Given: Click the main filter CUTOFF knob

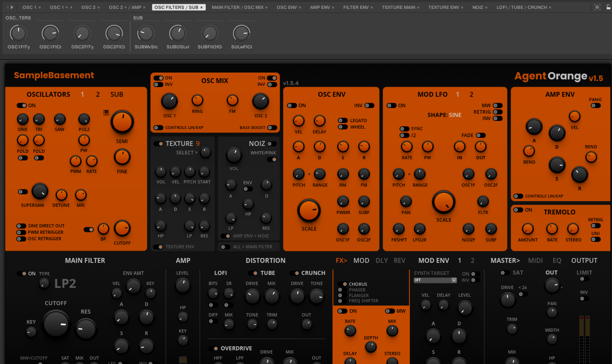Looking at the screenshot, I should 56,324.
